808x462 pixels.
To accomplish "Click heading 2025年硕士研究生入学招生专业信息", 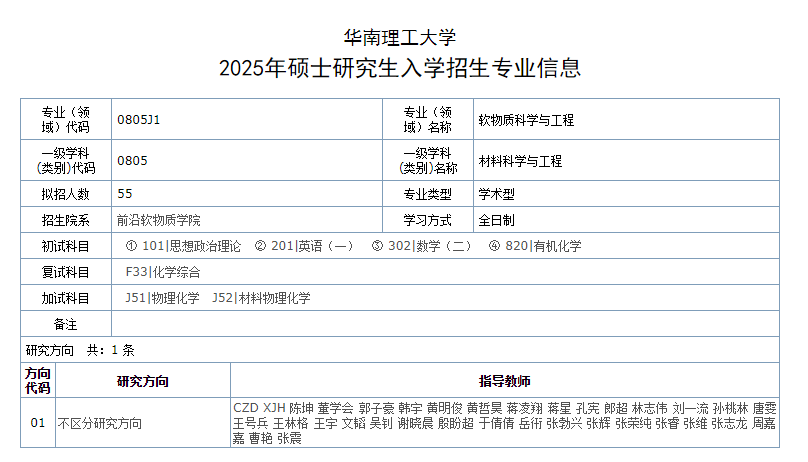I will point(400,68).
